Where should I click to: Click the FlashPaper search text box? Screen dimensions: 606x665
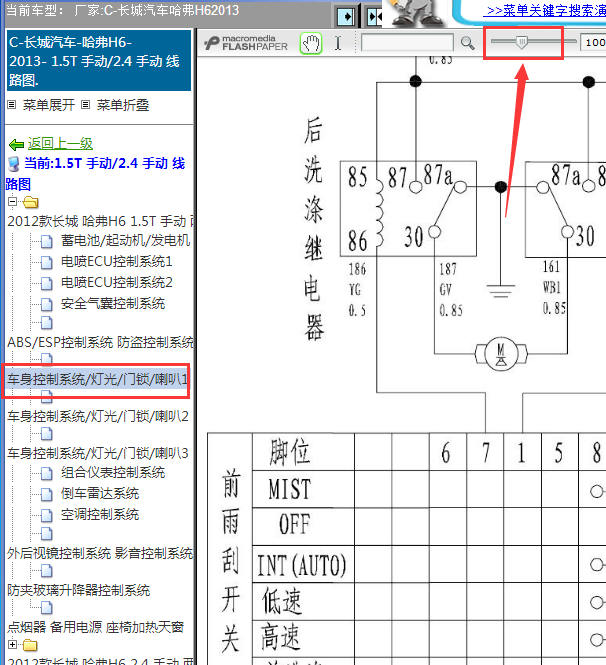click(x=407, y=43)
